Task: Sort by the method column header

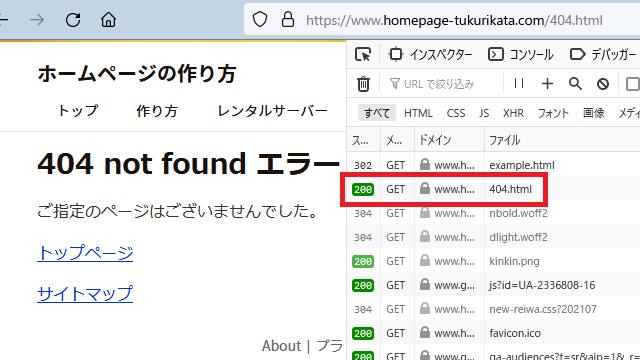Action: click(x=398, y=140)
